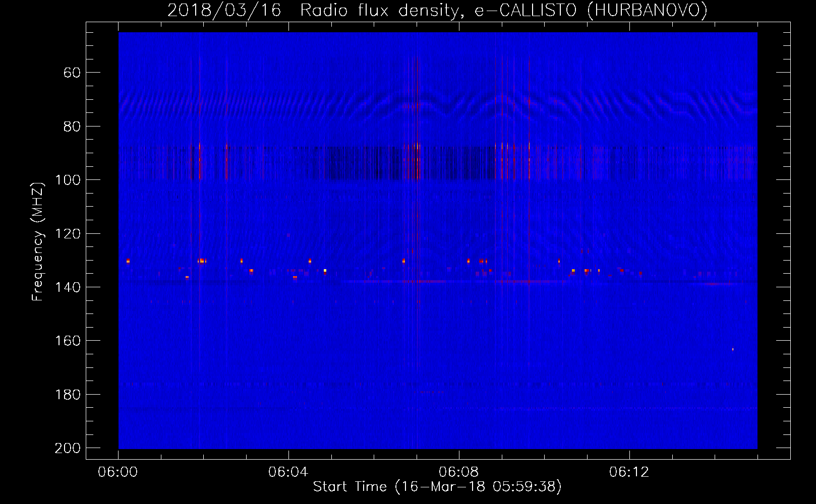The image size is (816, 504).
Task: Click the 06:12 time tick label
Action: coord(629,472)
